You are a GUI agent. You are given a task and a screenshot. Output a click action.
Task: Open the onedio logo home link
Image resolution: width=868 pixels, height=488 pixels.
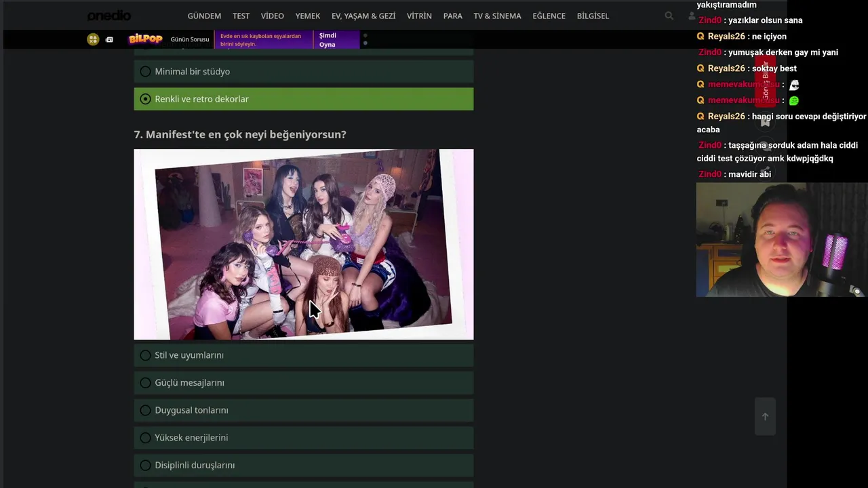point(108,16)
